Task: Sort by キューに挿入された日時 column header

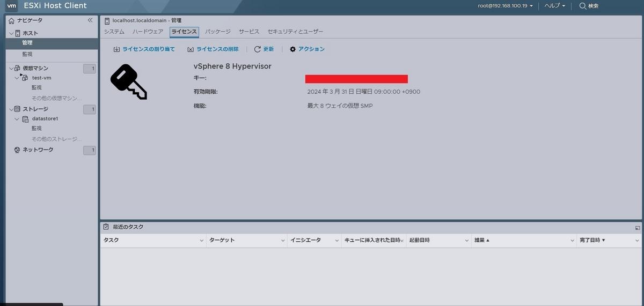Action: [372, 240]
